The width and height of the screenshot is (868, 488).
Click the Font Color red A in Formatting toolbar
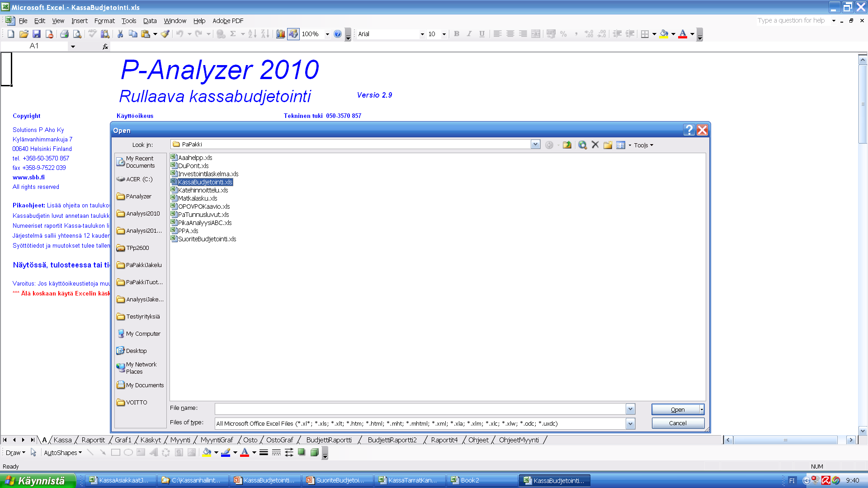(683, 34)
